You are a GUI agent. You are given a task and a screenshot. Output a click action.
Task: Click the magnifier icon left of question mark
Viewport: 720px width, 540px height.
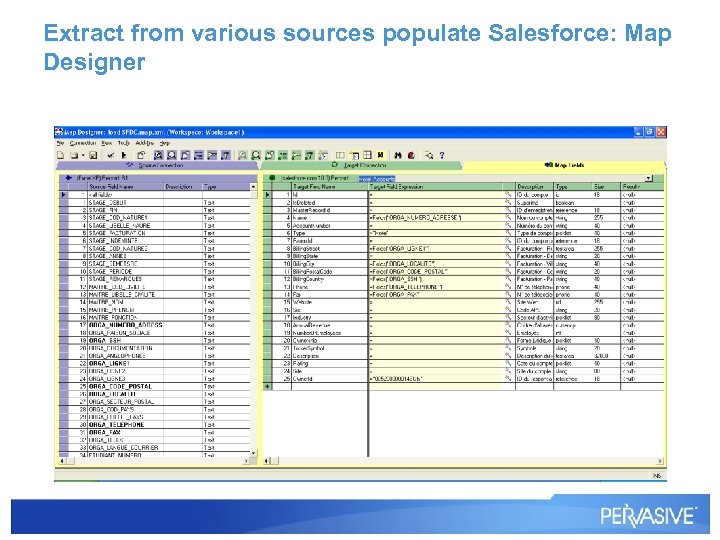(429, 155)
